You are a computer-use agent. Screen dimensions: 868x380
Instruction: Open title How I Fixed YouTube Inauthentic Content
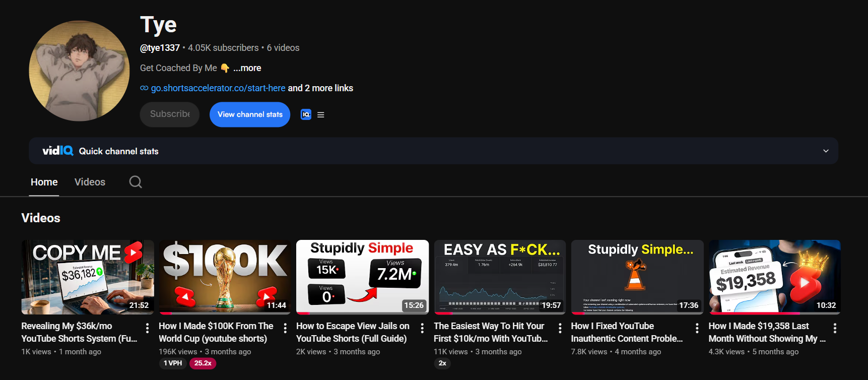coord(627,332)
